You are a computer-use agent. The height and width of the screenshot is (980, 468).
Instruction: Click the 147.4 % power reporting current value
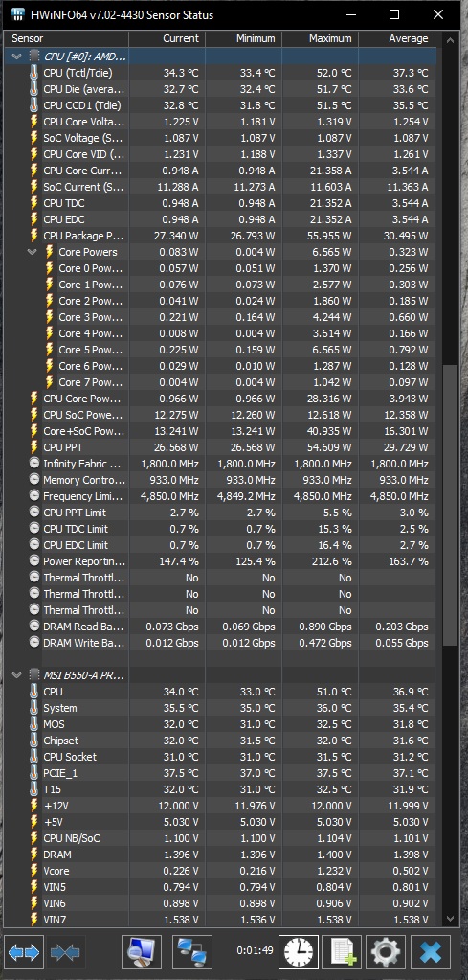coord(179,560)
